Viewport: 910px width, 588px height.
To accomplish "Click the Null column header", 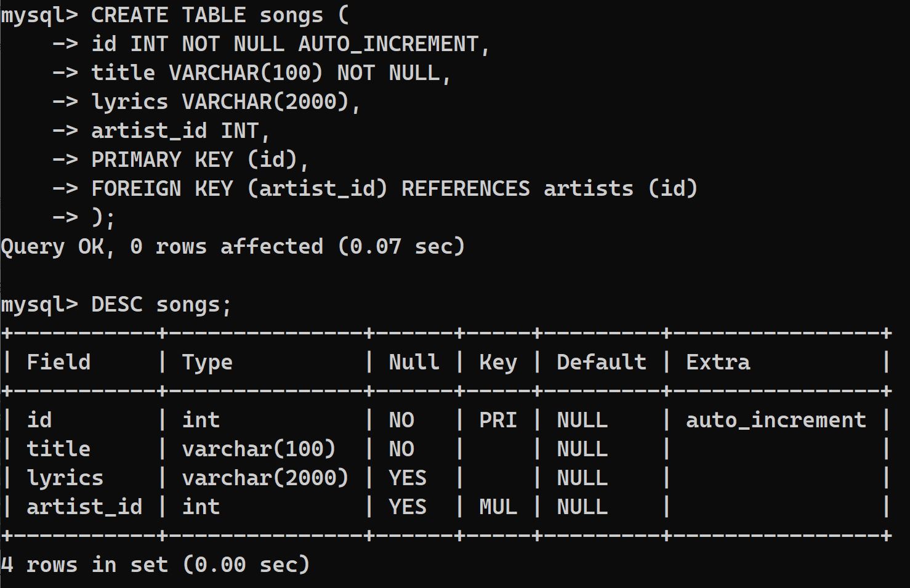I will [x=414, y=362].
